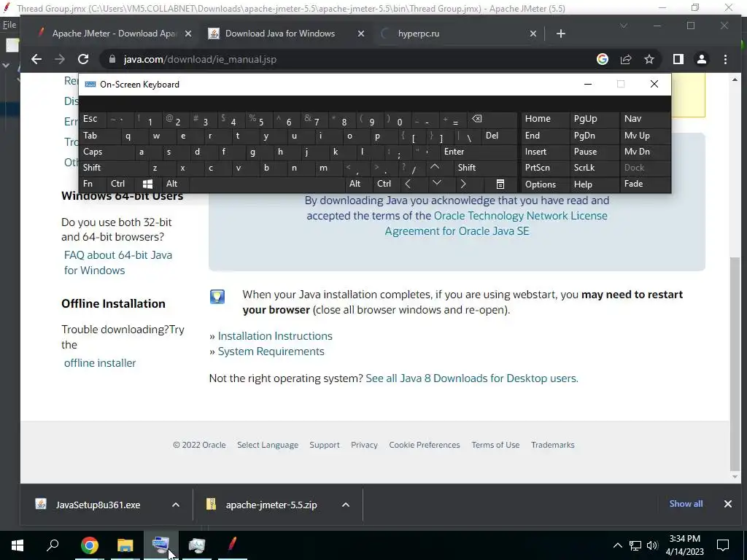Click the context menu key on keyboard
The height and width of the screenshot is (560, 747).
click(x=500, y=184)
